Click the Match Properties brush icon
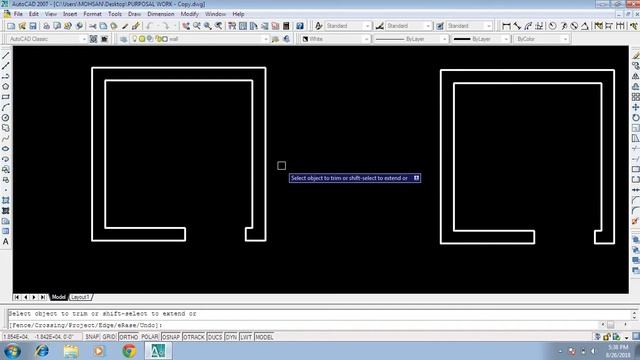The height and width of the screenshot is (360, 640). pos(125,26)
